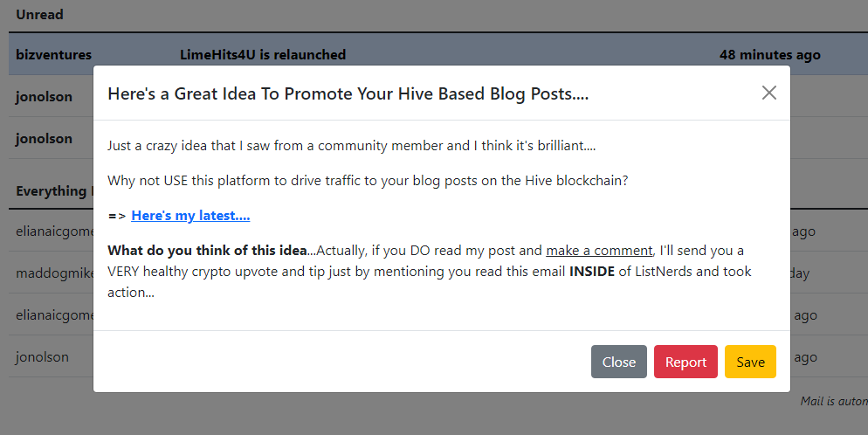Image resolution: width=868 pixels, height=435 pixels.
Task: Follow the "make a comment" link
Action: coord(600,251)
